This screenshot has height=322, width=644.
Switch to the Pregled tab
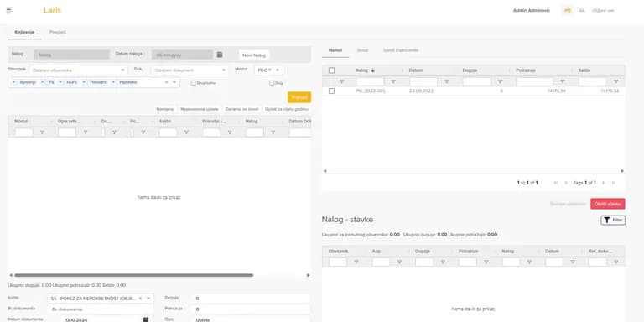coord(58,32)
